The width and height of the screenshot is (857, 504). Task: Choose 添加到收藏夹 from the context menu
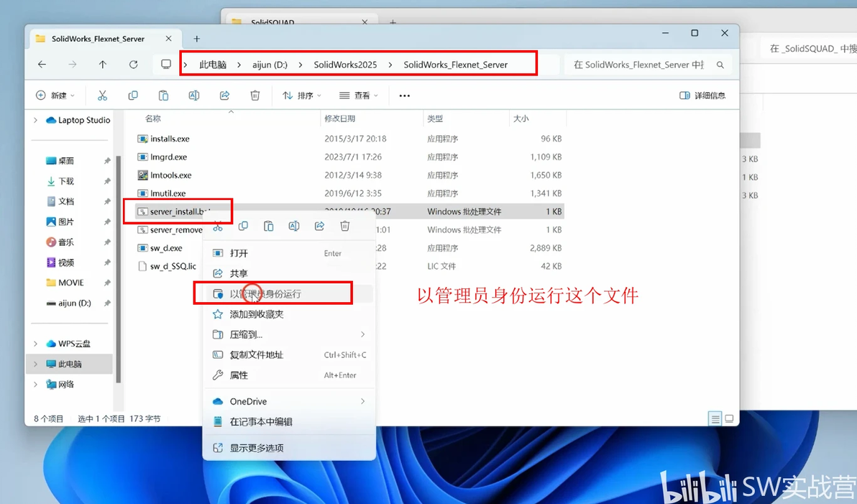tap(289, 314)
